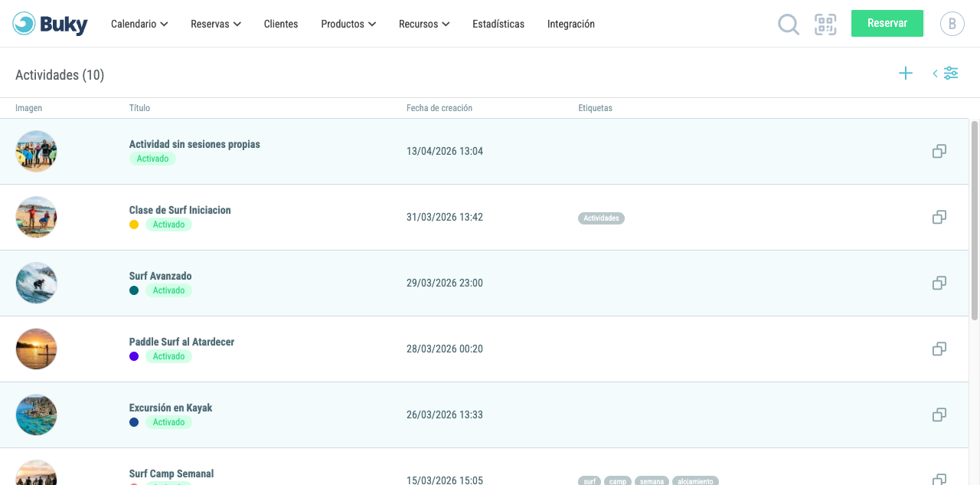Open the Surf Avanzado title
The image size is (980, 485).
[x=161, y=276]
